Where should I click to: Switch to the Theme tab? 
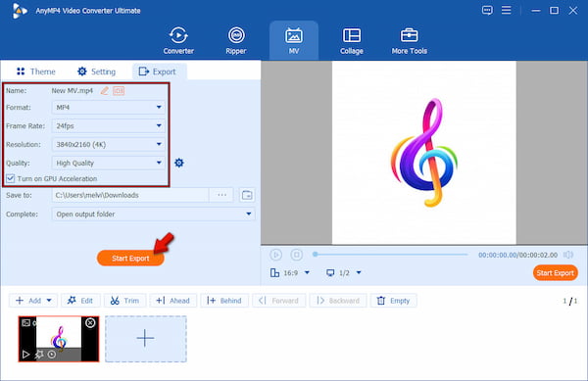pyautogui.click(x=36, y=71)
